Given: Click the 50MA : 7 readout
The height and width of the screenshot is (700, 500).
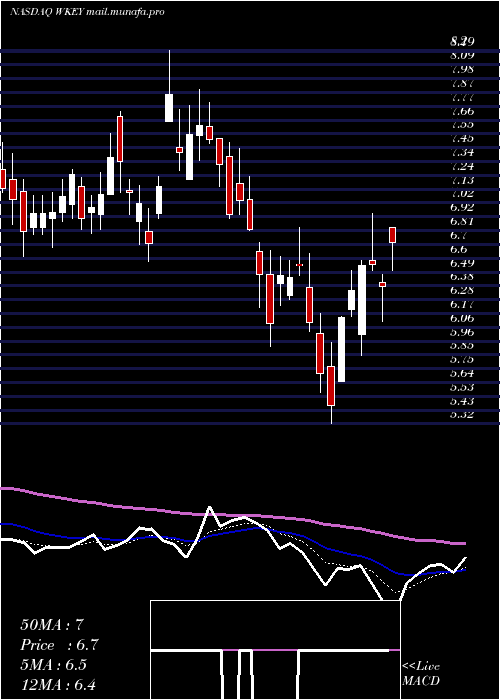Looking at the screenshot, I should pyautogui.click(x=52, y=625).
